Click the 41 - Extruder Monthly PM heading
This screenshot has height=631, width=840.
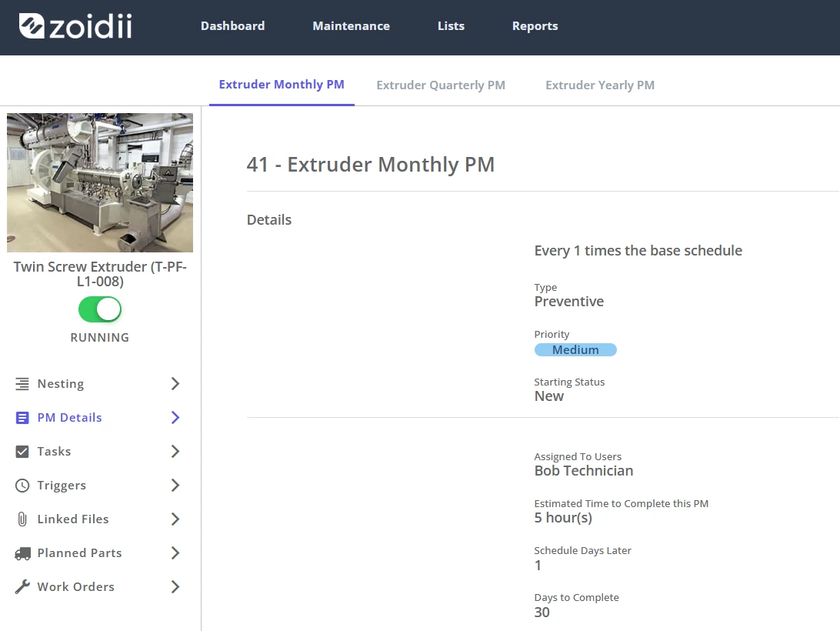point(370,164)
